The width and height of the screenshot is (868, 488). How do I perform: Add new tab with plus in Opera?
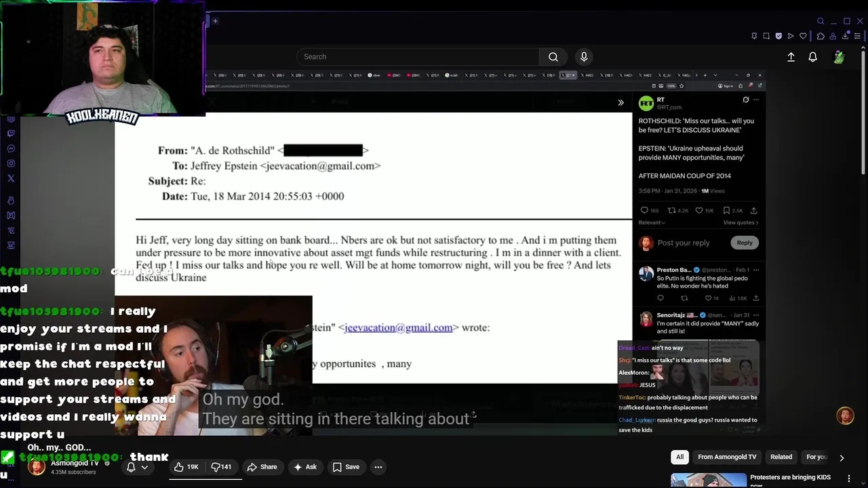click(x=215, y=21)
